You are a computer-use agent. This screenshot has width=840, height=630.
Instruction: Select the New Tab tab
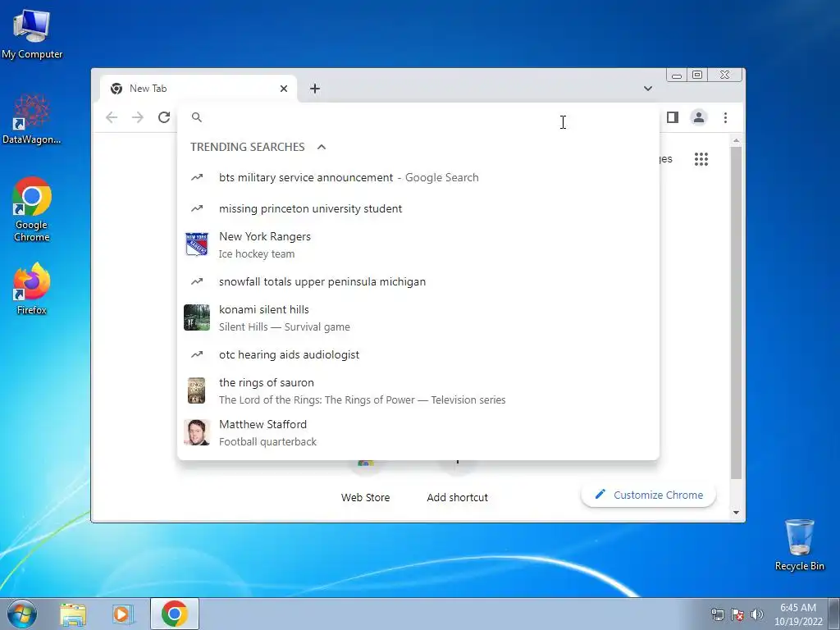tap(199, 89)
